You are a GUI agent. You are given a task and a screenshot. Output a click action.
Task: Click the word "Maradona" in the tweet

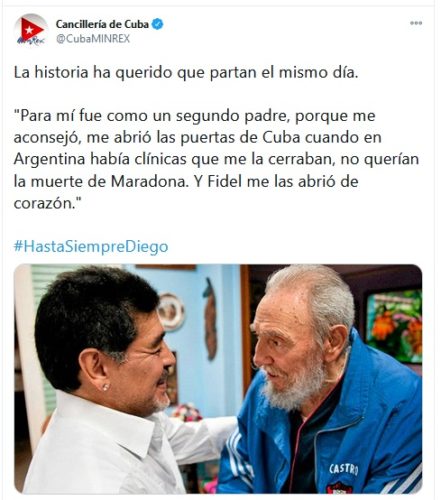pos(147,182)
